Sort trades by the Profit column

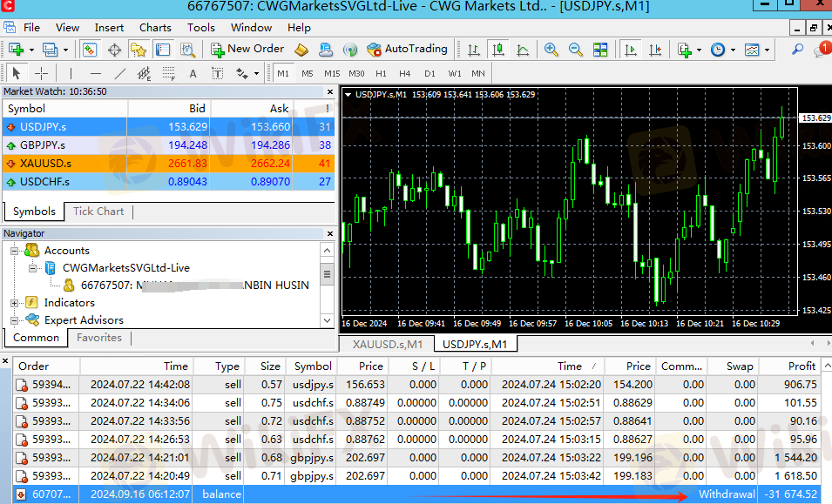pyautogui.click(x=789, y=366)
